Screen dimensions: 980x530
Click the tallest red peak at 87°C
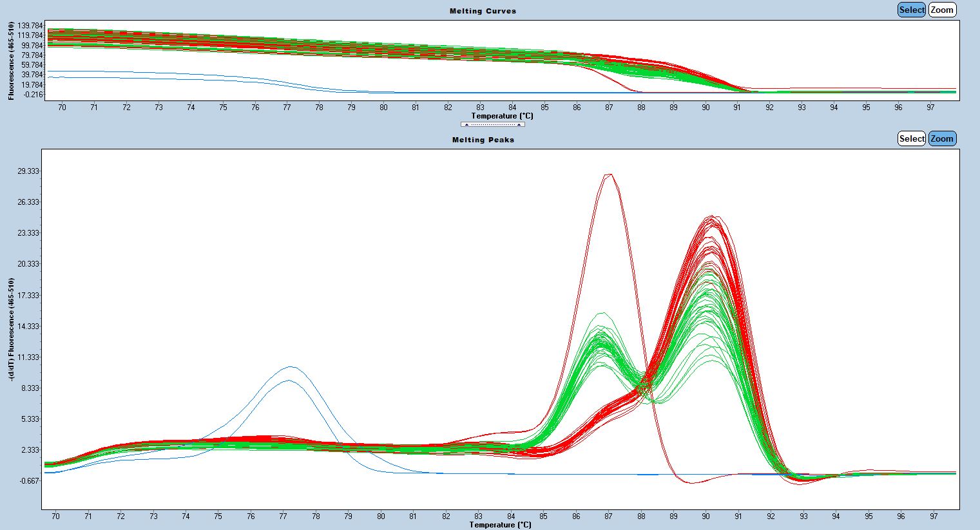click(609, 175)
